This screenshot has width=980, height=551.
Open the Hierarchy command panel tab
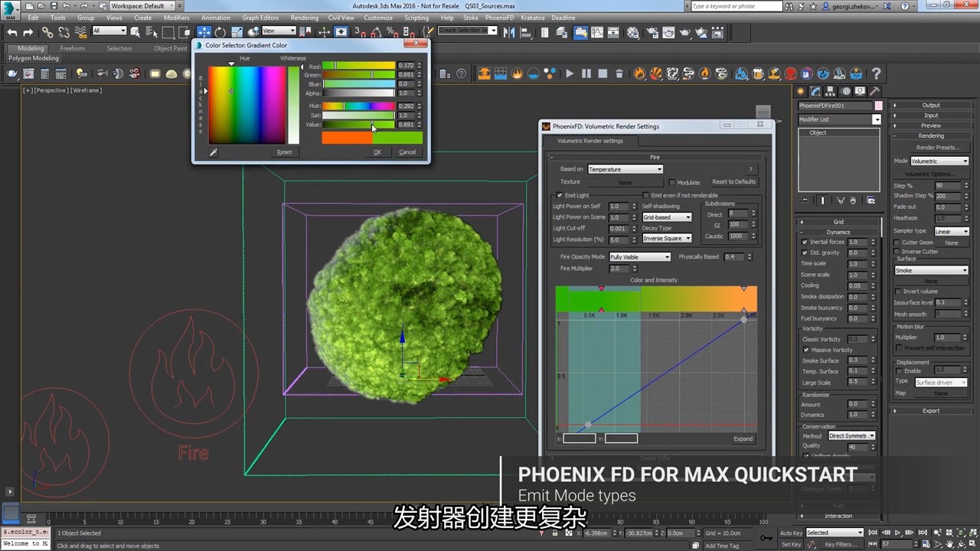coord(831,91)
